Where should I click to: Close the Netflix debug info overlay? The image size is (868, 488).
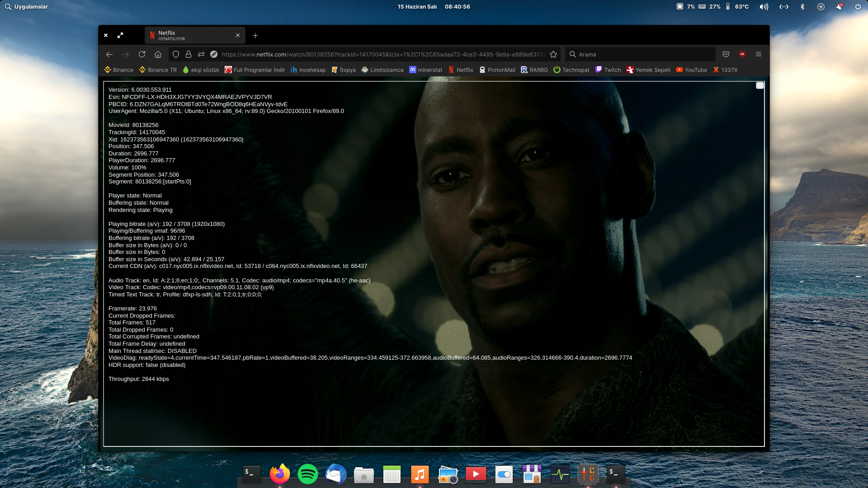760,85
